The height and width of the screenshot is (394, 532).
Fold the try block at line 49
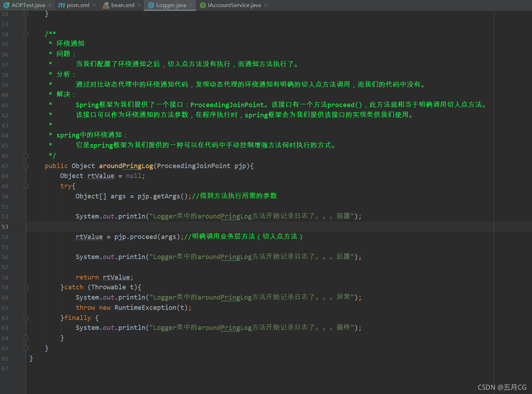pos(26,186)
